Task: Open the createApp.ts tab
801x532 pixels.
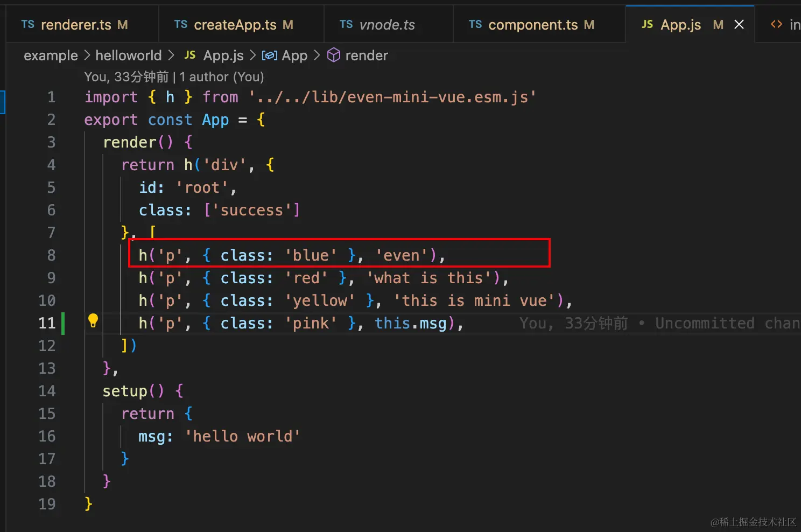Action: click(241, 25)
